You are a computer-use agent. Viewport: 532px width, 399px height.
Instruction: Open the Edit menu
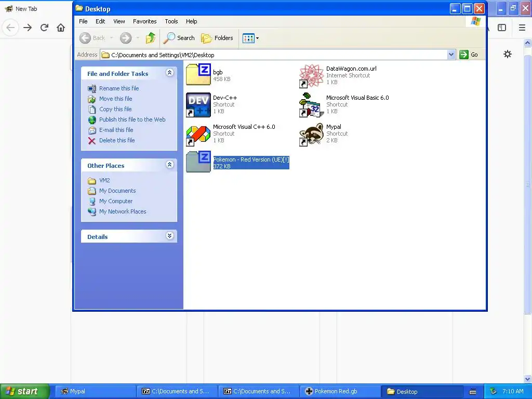[x=100, y=21]
